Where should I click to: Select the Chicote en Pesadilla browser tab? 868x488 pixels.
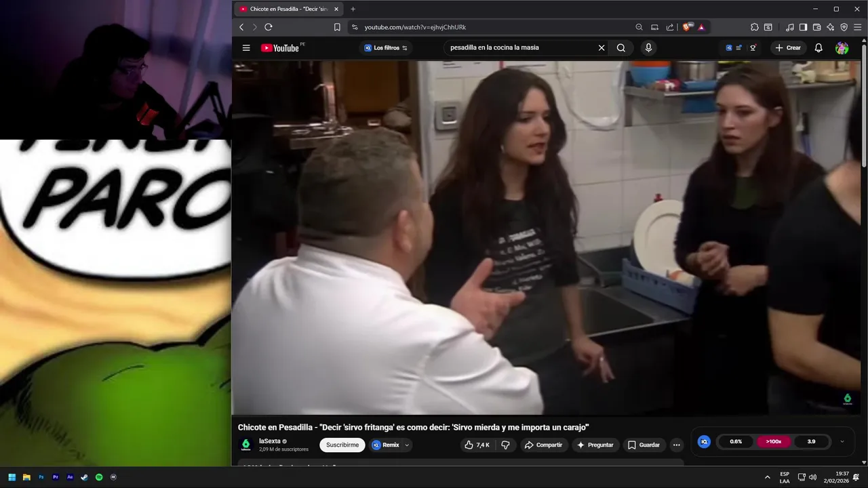tap(288, 9)
